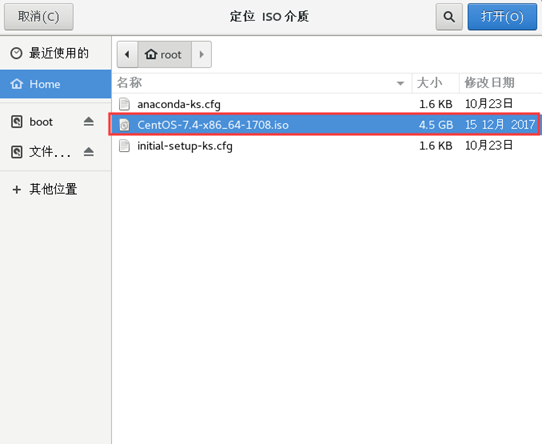
Task: Go back with the path left arrow
Action: [x=127, y=54]
